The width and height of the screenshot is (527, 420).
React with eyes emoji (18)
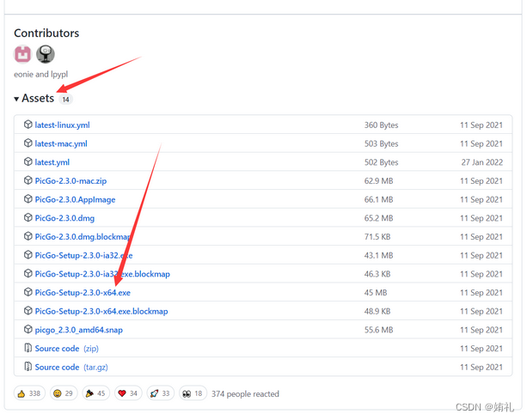193,393
